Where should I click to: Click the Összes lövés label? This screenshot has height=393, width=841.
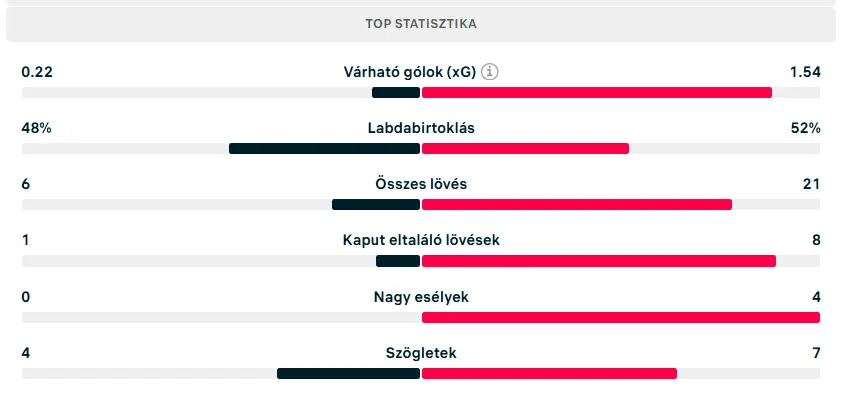click(421, 184)
